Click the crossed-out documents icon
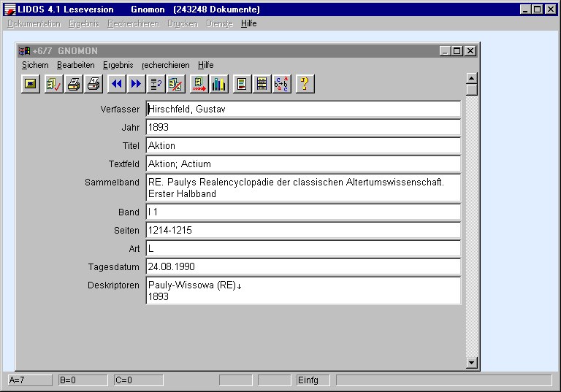This screenshot has height=392, width=561. pos(176,84)
